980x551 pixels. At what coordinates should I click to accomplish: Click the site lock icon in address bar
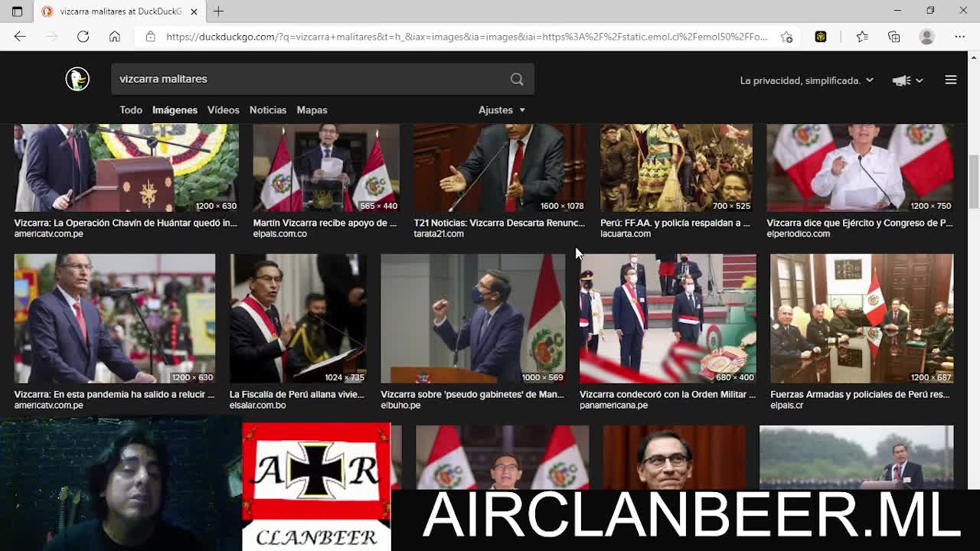click(151, 37)
